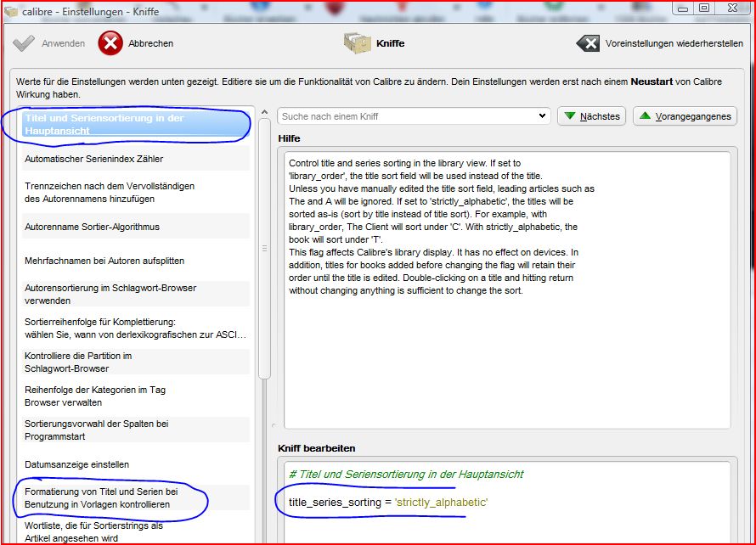Click inside the Hilfe text box
The height and width of the screenshot is (545, 756).
pos(507,290)
